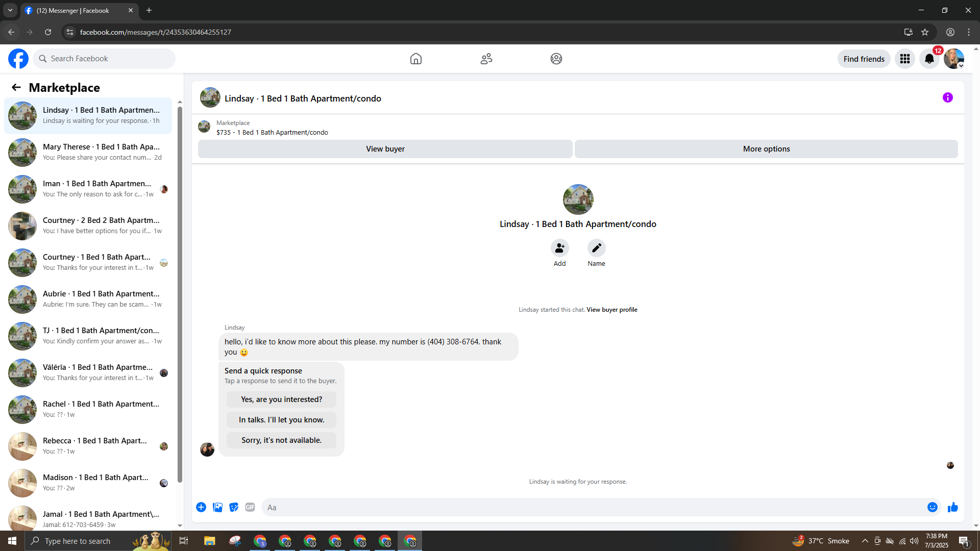Go back from Marketplace chats
Image resolution: width=980 pixels, height=551 pixels.
tap(16, 87)
